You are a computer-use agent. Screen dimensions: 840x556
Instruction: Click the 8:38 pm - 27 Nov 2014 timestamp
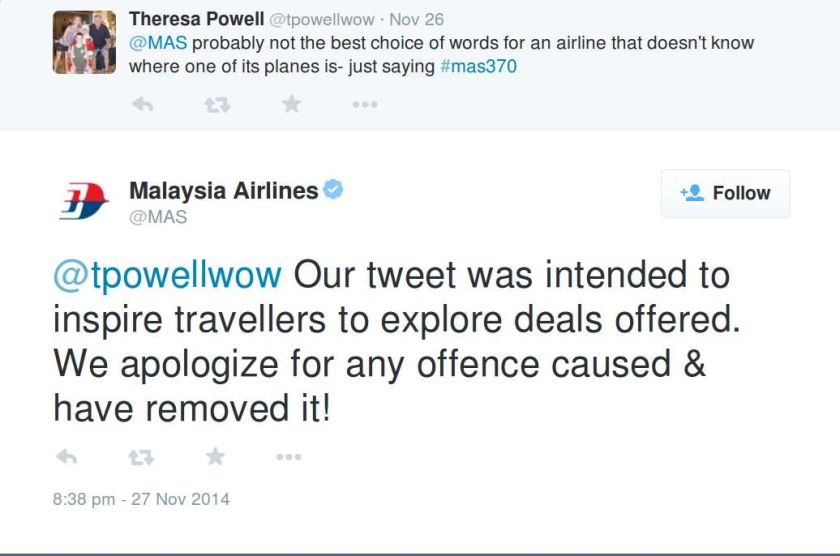point(141,498)
